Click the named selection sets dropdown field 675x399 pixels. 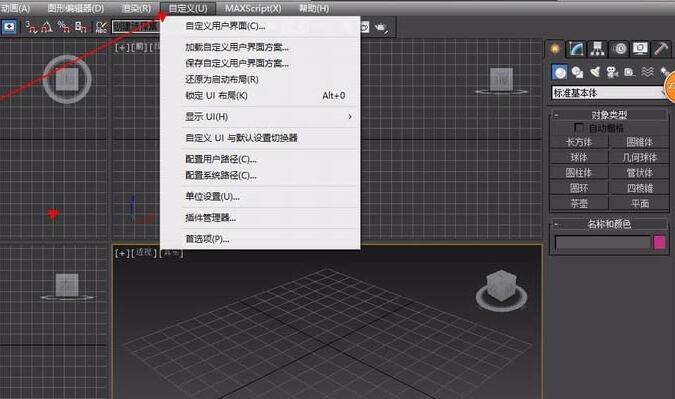point(136,27)
